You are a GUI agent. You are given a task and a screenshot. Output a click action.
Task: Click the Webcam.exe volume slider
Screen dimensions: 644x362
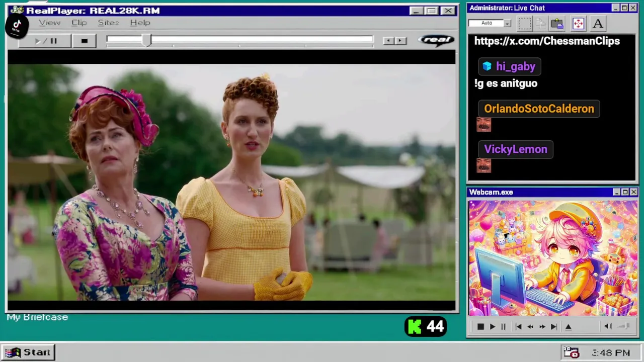tap(624, 327)
